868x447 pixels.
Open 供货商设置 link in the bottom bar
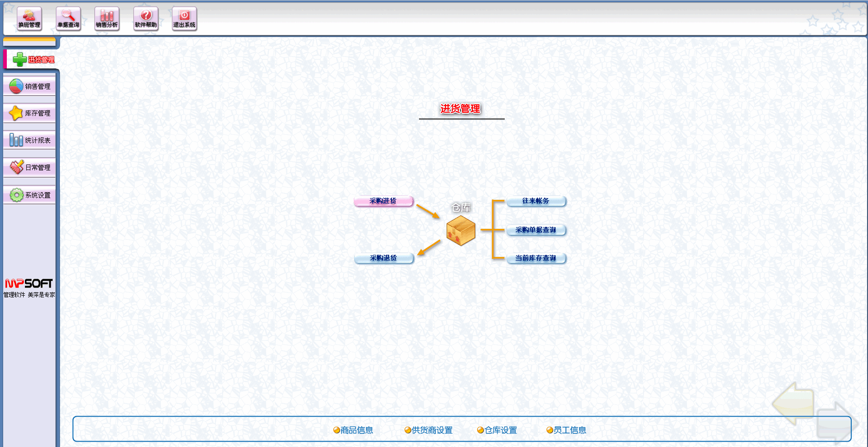click(x=429, y=430)
